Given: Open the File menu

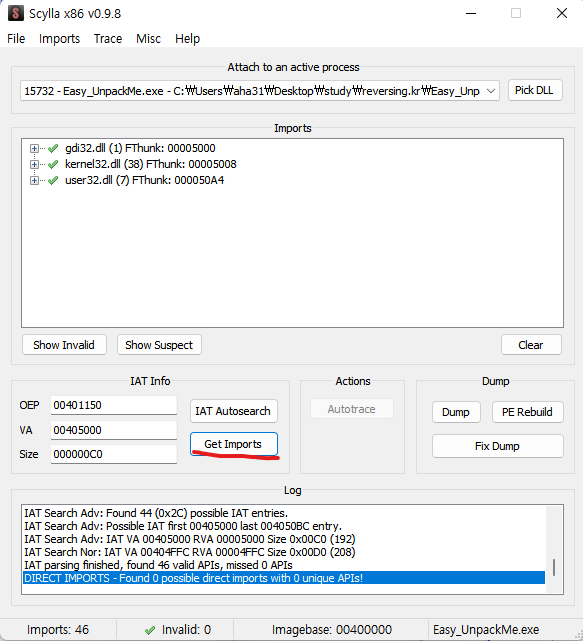Looking at the screenshot, I should [16, 38].
